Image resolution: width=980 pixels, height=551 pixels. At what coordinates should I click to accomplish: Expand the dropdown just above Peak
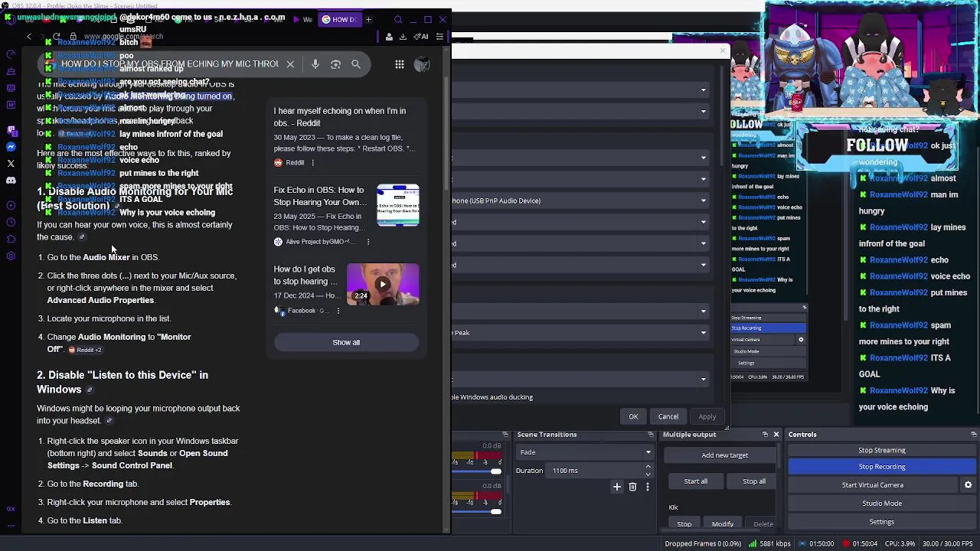tap(580, 311)
